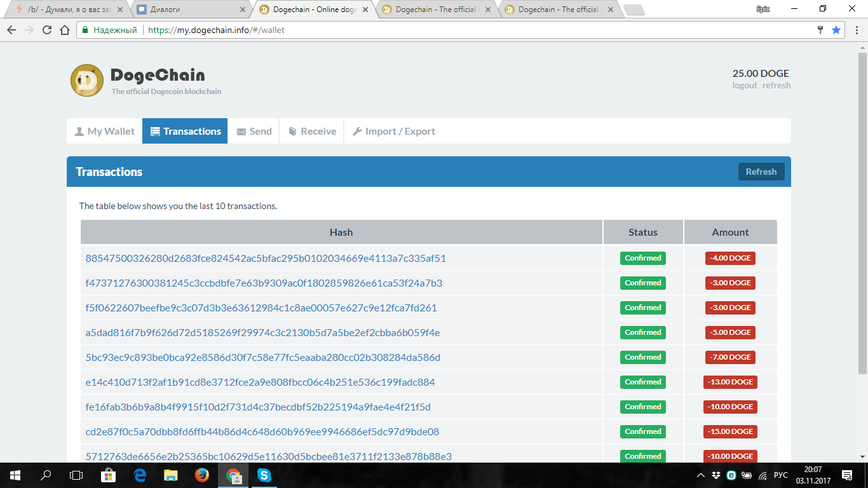The height and width of the screenshot is (488, 868).
Task: Reload the page using browser refresh icon
Action: coord(47,30)
